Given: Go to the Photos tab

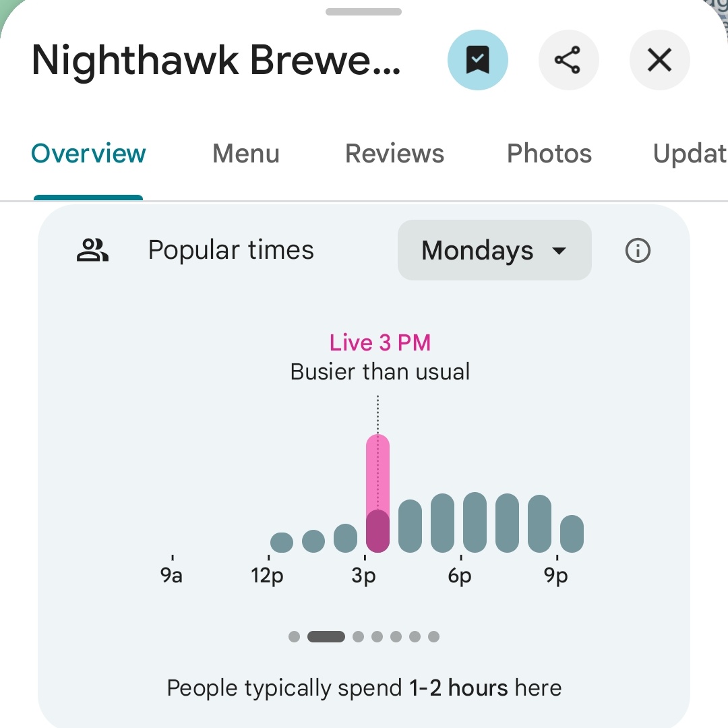Looking at the screenshot, I should (549, 154).
